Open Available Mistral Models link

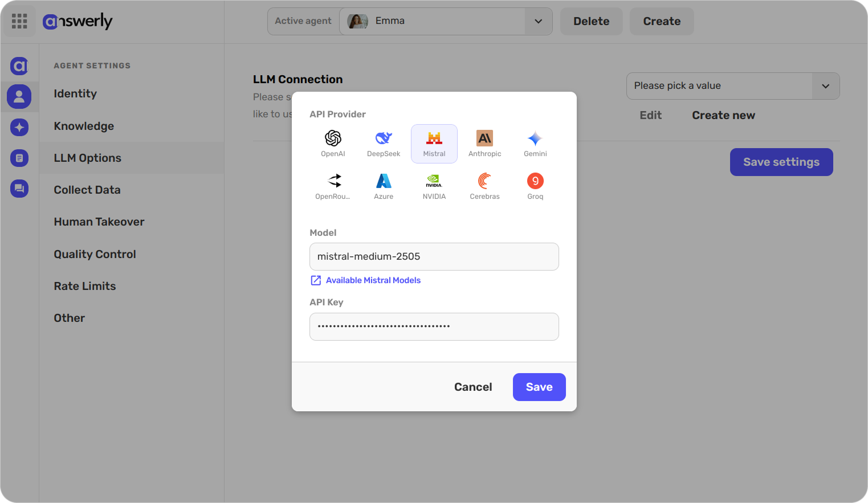pyautogui.click(x=373, y=280)
